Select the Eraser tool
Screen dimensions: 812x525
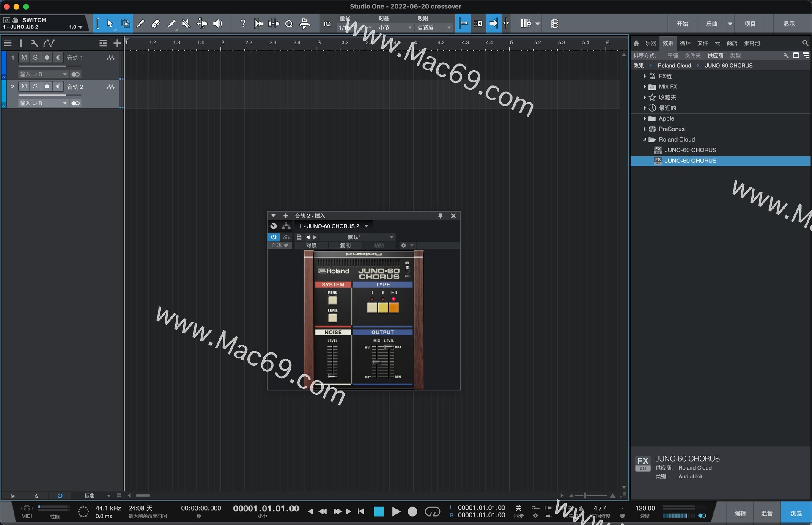pos(156,24)
